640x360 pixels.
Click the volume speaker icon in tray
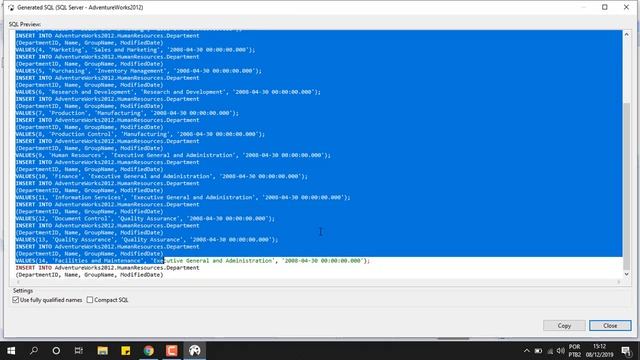click(x=561, y=351)
